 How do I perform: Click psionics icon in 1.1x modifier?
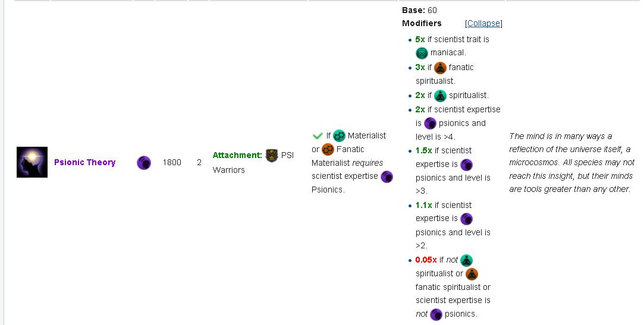click(x=467, y=219)
